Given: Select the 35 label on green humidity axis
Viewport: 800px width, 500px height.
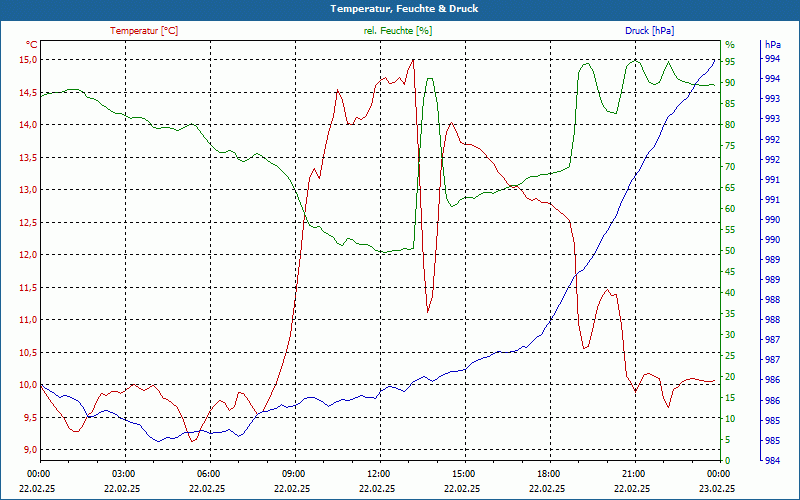Looking at the screenshot, I should [730, 314].
